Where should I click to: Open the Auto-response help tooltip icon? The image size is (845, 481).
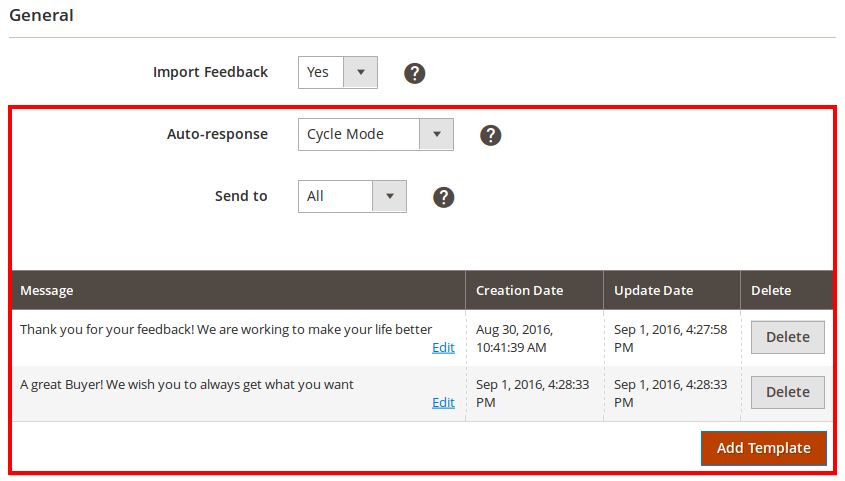(490, 135)
